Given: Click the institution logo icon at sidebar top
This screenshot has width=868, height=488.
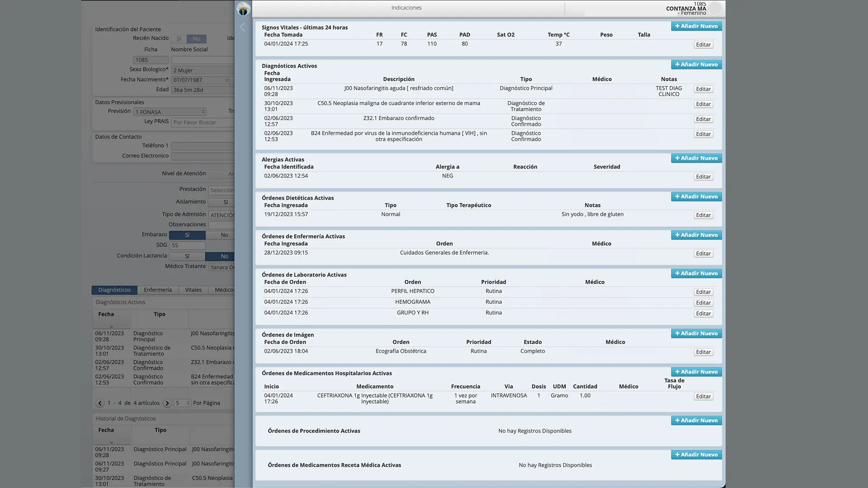Looking at the screenshot, I should (x=243, y=9).
